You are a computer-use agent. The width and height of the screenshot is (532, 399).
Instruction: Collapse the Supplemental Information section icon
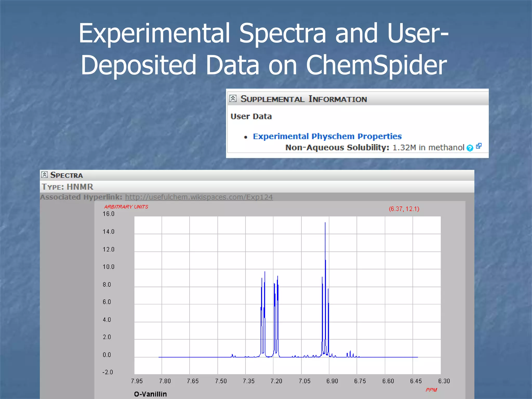(x=233, y=98)
